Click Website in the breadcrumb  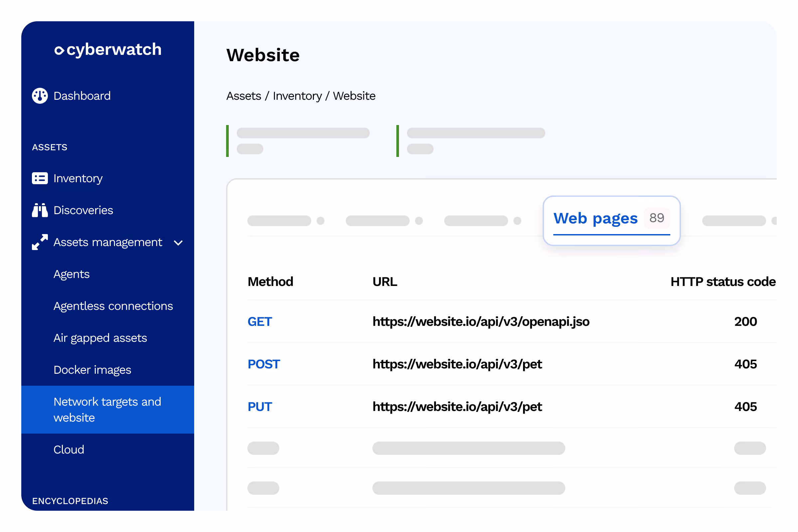[354, 96]
